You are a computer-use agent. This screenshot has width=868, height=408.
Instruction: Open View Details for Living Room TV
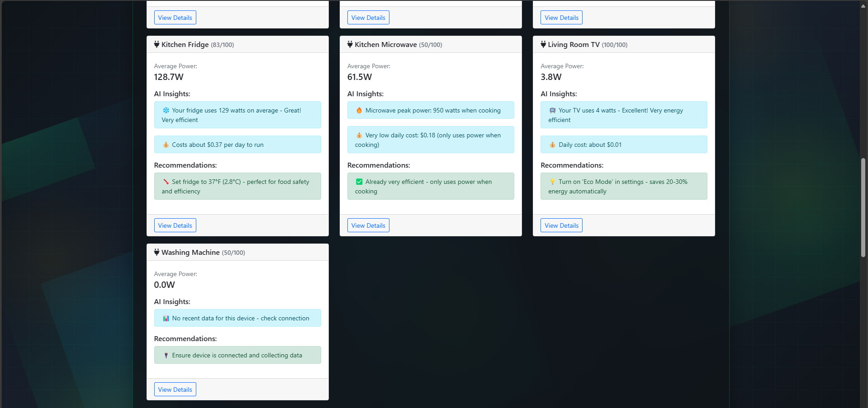561,225
